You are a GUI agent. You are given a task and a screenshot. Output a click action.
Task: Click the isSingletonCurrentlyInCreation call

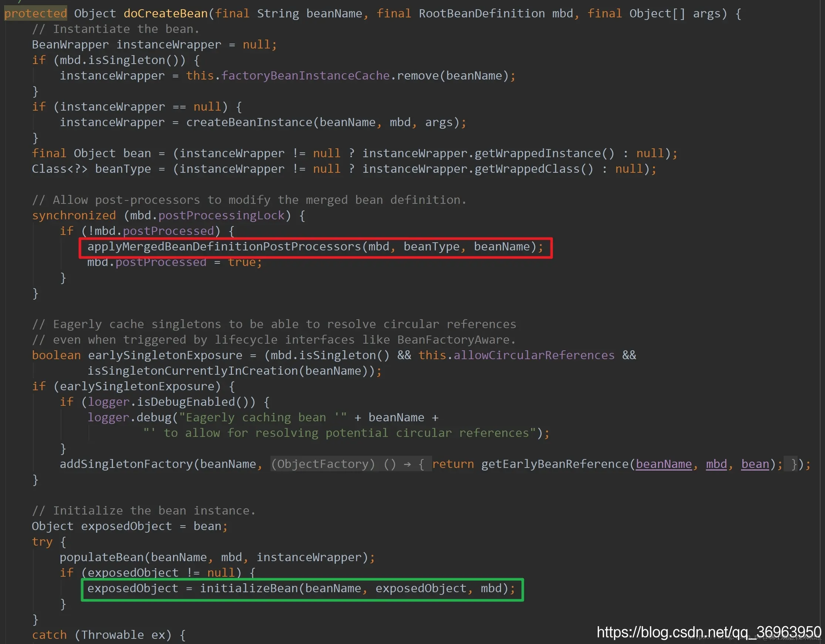coord(193,371)
